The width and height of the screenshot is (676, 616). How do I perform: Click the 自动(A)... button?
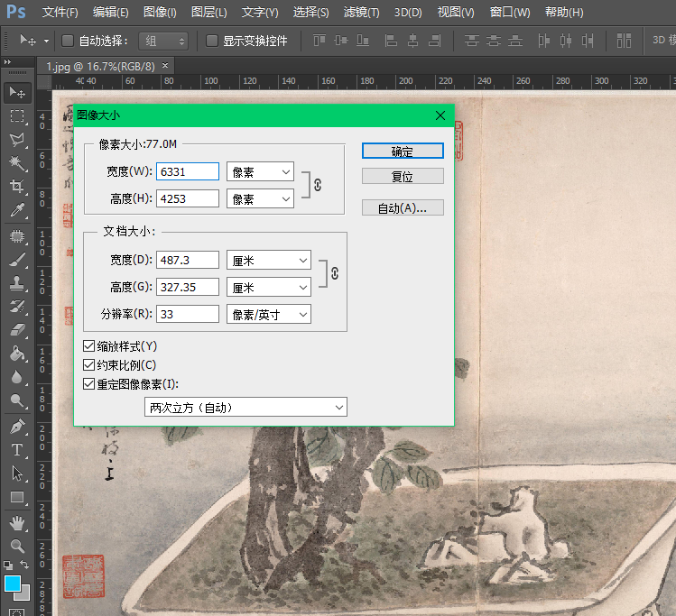coord(403,207)
